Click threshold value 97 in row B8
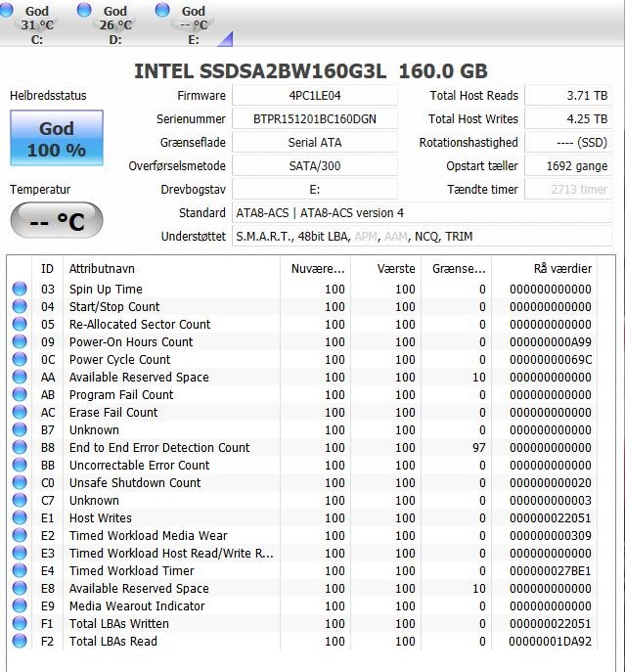 [479, 447]
